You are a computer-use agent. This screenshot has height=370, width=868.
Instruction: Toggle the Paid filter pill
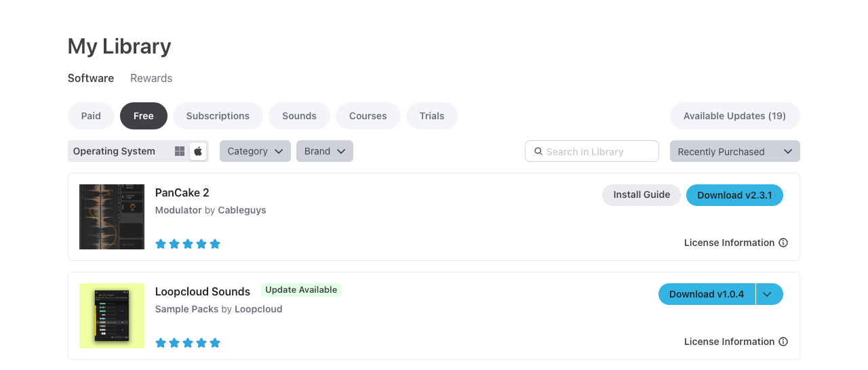pos(91,116)
